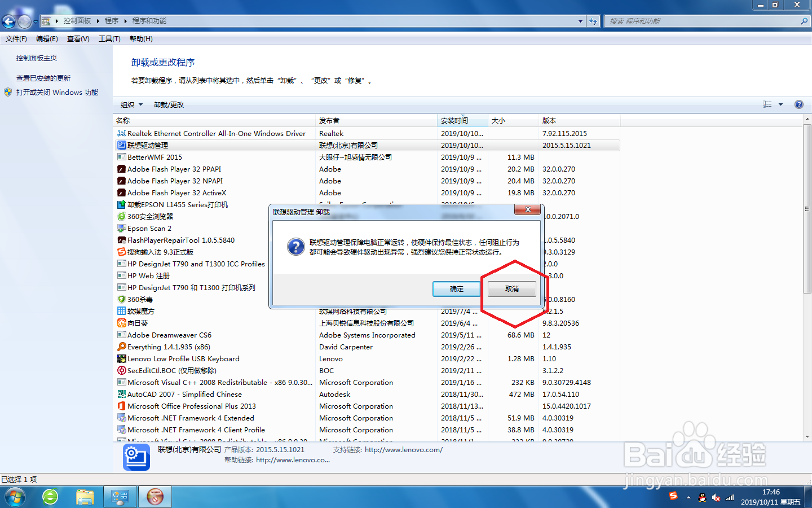Select the 360杀毒 shield icon

coord(121,299)
